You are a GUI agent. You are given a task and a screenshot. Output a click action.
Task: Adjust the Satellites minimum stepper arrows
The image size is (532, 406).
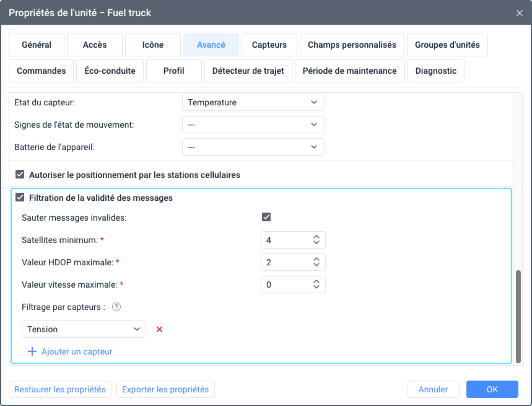[316, 240]
